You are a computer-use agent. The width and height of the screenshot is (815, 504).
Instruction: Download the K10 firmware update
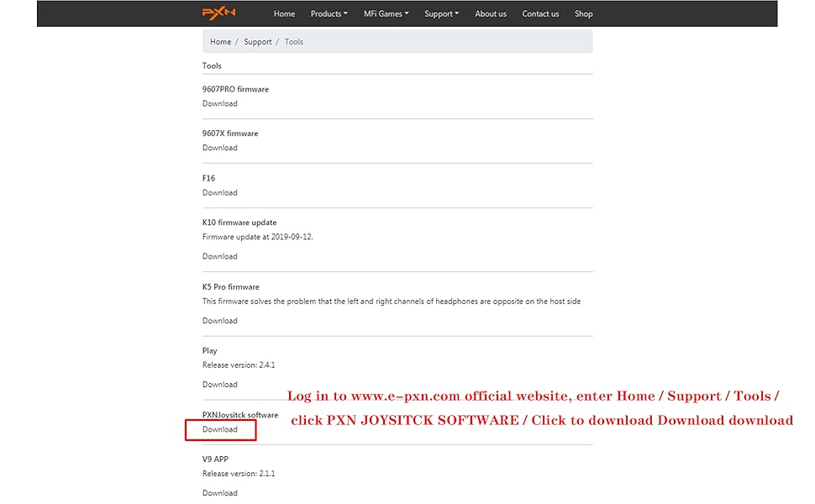219,256
